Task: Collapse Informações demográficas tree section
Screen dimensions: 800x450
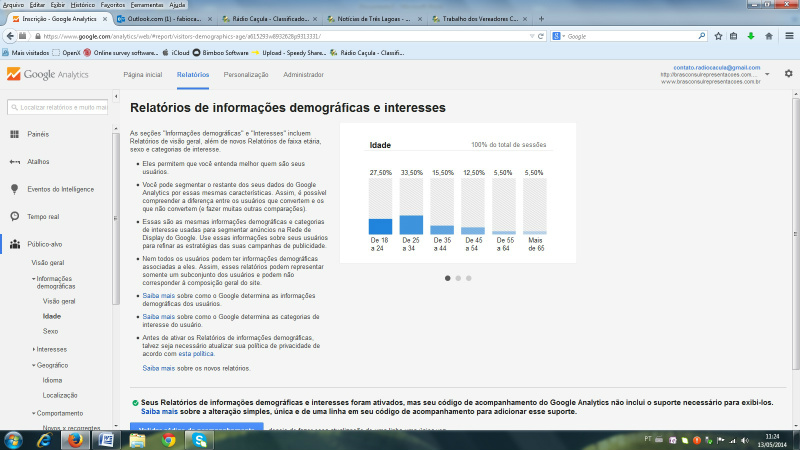Action: (x=33, y=278)
